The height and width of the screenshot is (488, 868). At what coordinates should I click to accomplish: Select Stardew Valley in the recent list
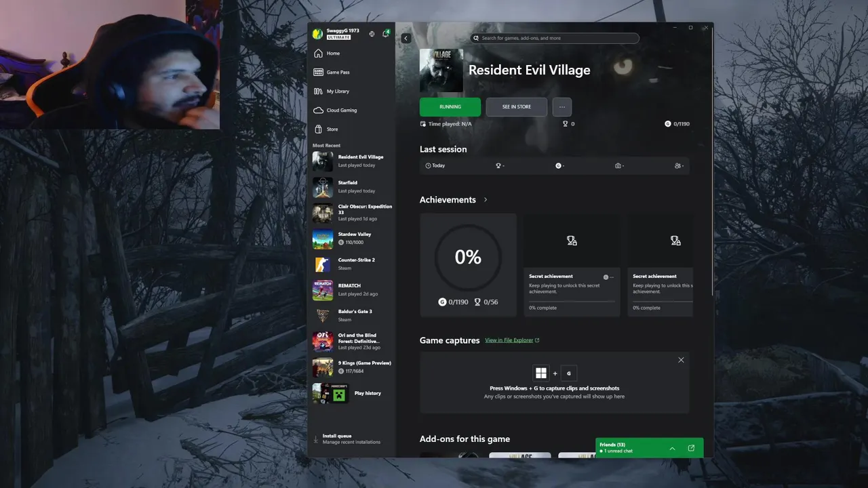point(351,239)
